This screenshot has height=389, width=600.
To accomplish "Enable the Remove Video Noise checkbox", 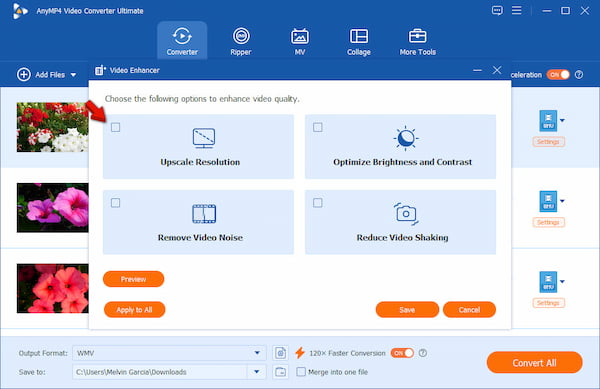I will [116, 203].
